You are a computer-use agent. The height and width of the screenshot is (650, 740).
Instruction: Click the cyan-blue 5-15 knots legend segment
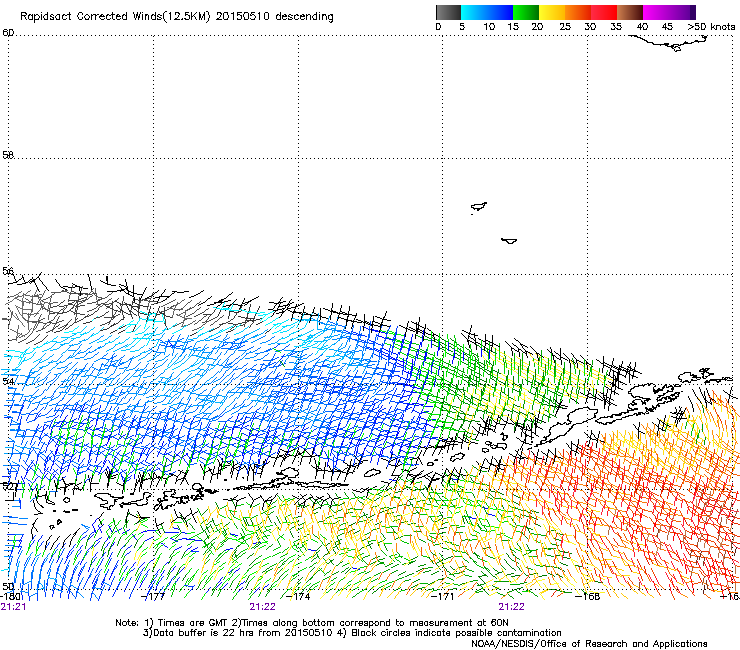(x=487, y=12)
